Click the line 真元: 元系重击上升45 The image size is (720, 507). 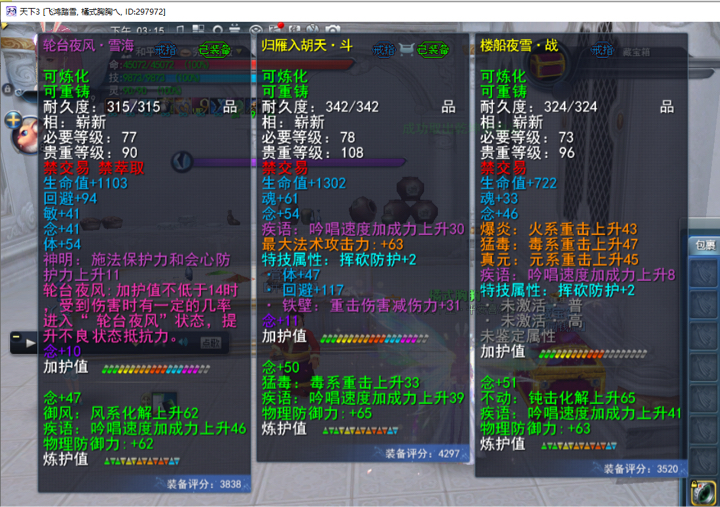(x=559, y=259)
